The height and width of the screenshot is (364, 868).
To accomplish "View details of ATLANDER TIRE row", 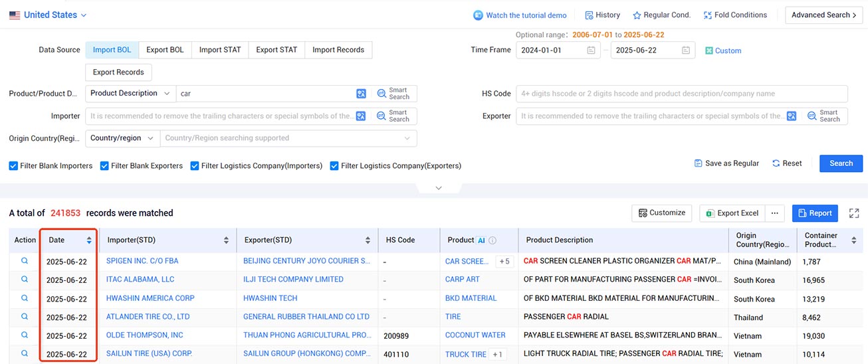I will pyautogui.click(x=25, y=317).
